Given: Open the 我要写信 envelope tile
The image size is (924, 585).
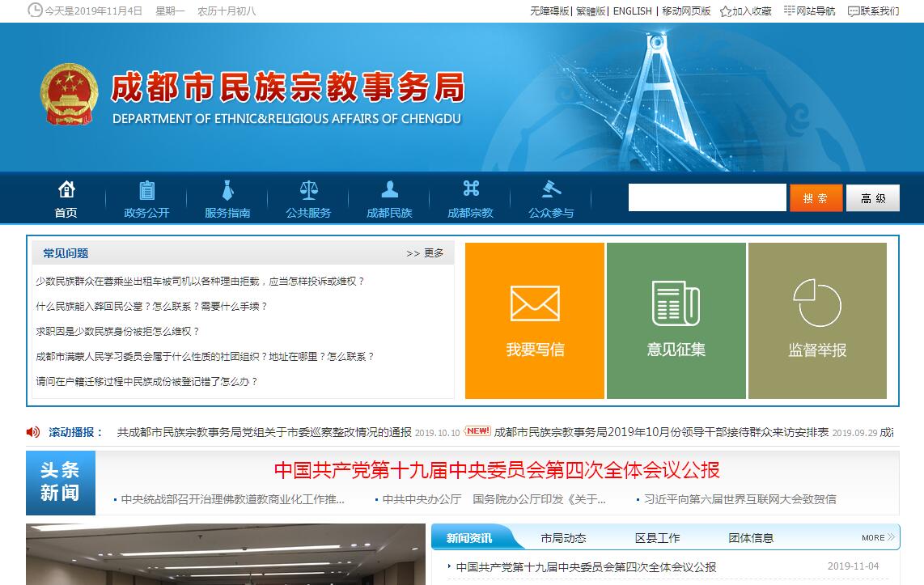Looking at the screenshot, I should tap(535, 320).
